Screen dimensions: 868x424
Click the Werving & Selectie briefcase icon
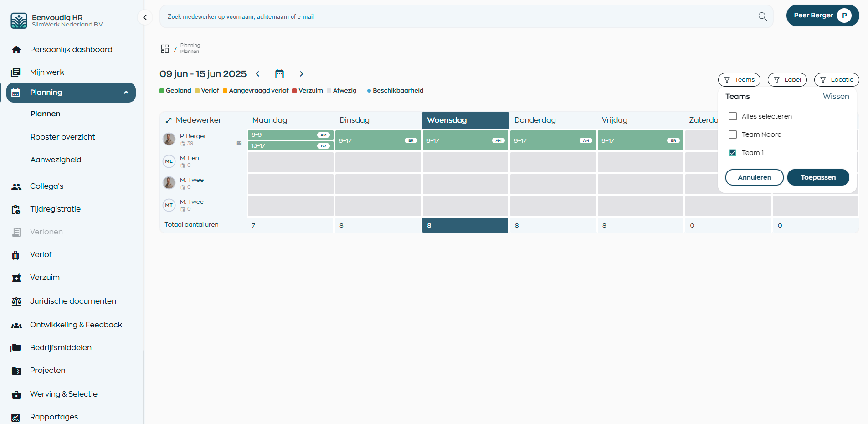pyautogui.click(x=16, y=394)
